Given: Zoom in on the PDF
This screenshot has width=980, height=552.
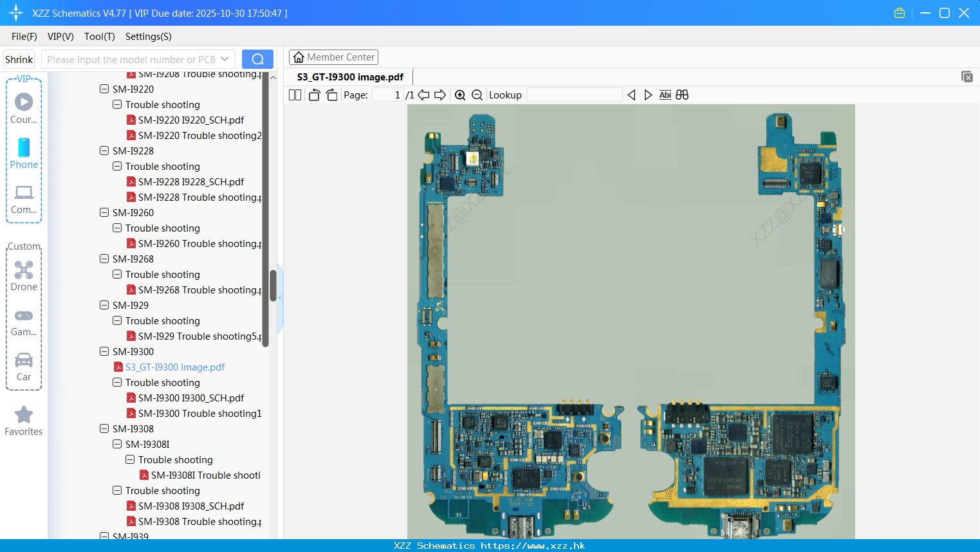Looking at the screenshot, I should 460,95.
